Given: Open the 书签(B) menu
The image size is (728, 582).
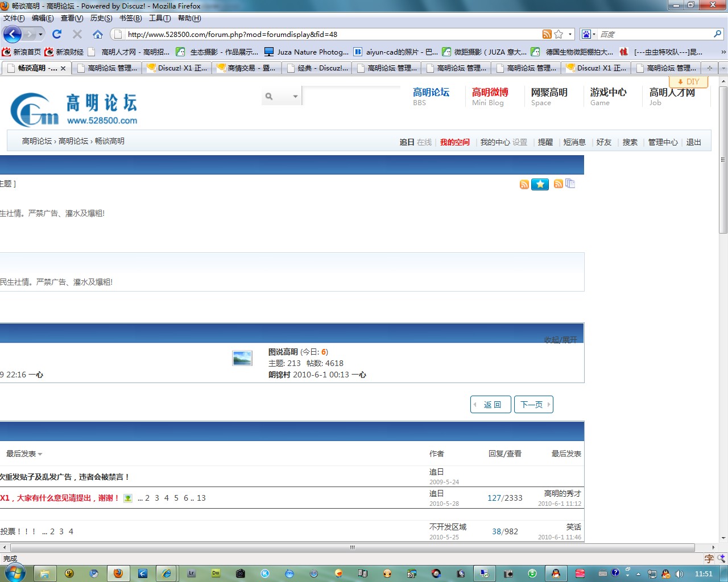Looking at the screenshot, I should pyautogui.click(x=131, y=18).
